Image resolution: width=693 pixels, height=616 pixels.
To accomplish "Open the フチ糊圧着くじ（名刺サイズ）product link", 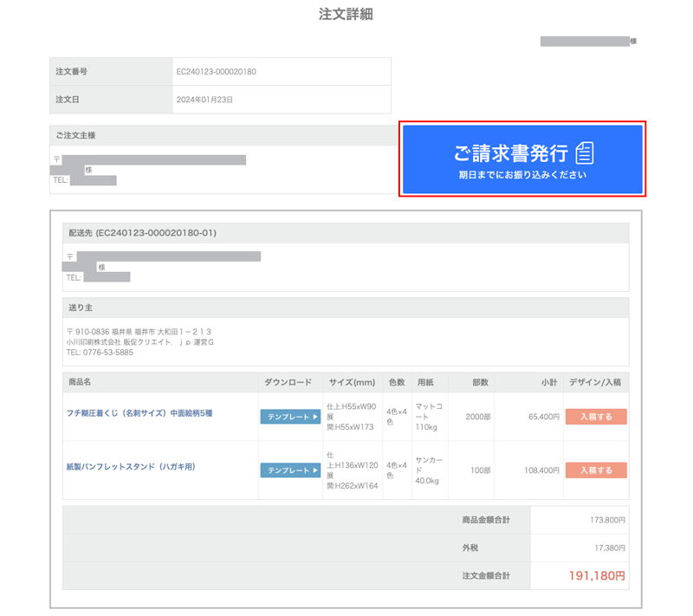I will 139,413.
